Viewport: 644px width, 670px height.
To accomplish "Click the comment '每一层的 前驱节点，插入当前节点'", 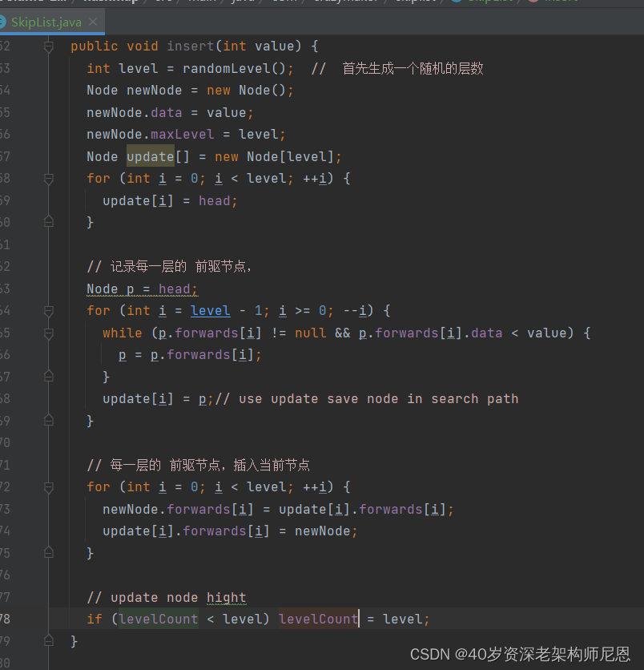I will tap(210, 465).
